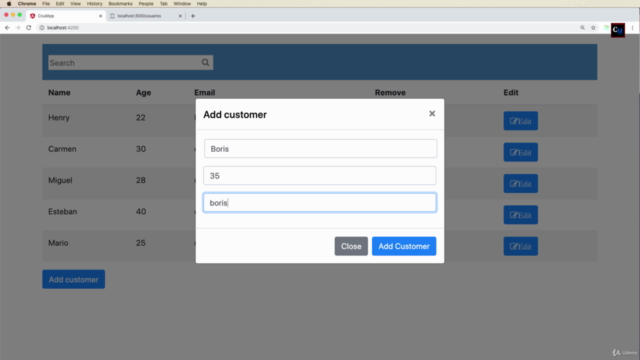
Task: Open the People menu
Action: (146, 4)
